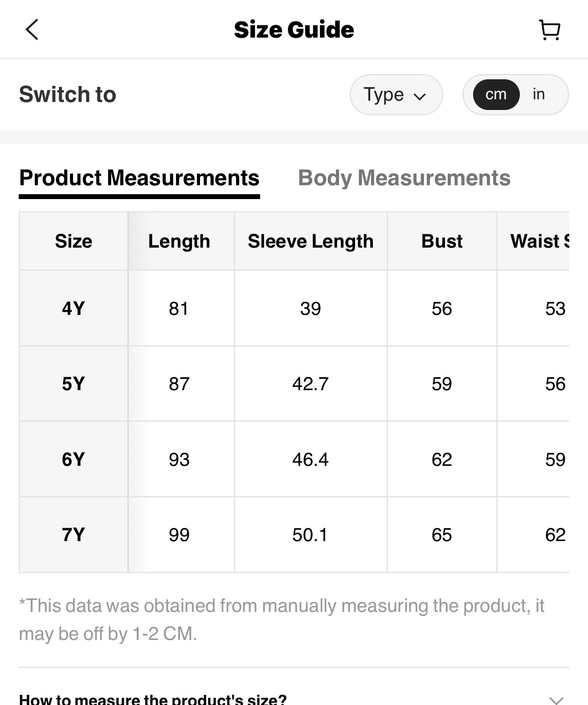Screen dimensions: 588x705
Task: Switch units to cm
Action: coord(496,94)
